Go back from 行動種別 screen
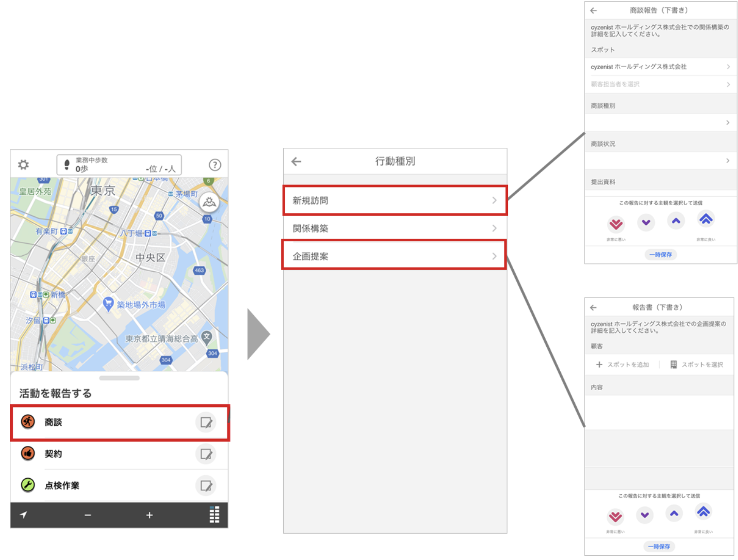 pos(296,162)
